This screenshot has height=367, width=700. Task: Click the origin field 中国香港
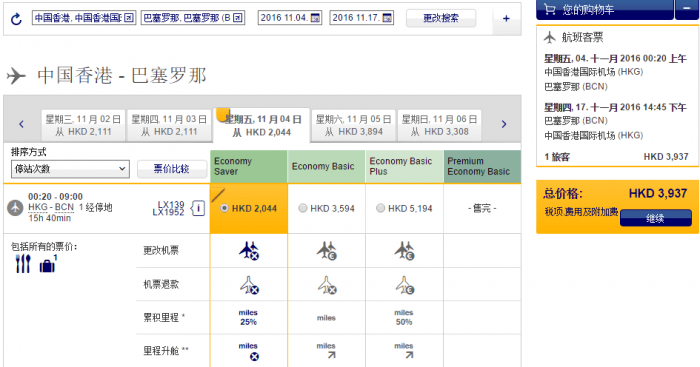click(x=84, y=18)
